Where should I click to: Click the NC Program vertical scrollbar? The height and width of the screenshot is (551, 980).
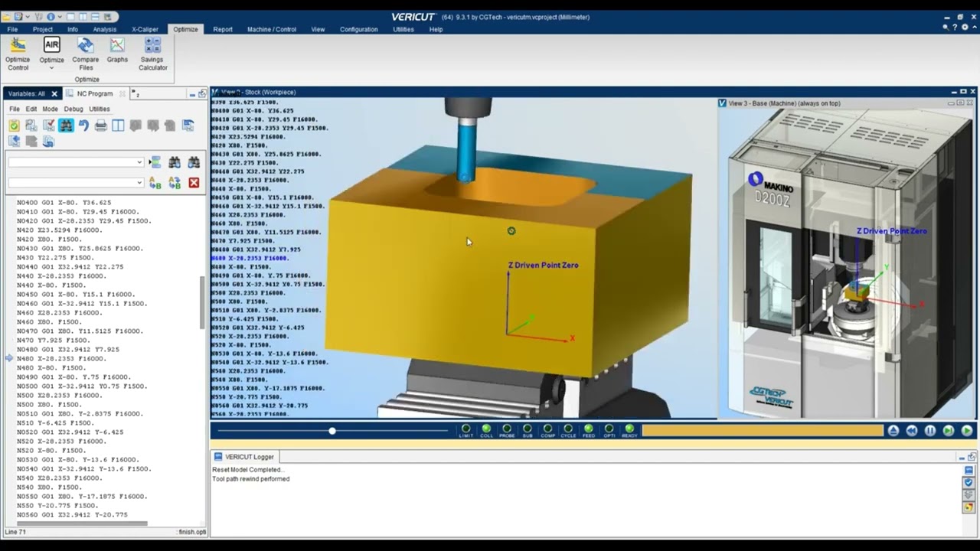coord(202,302)
